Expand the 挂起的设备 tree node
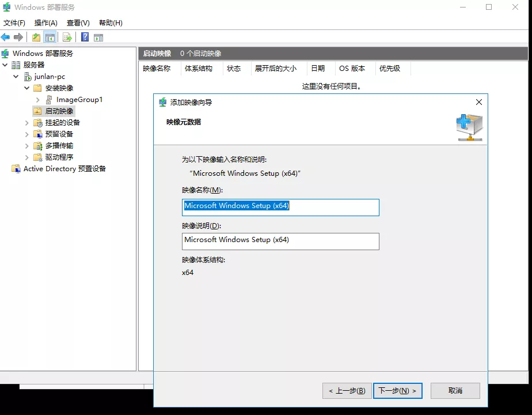 [27, 123]
